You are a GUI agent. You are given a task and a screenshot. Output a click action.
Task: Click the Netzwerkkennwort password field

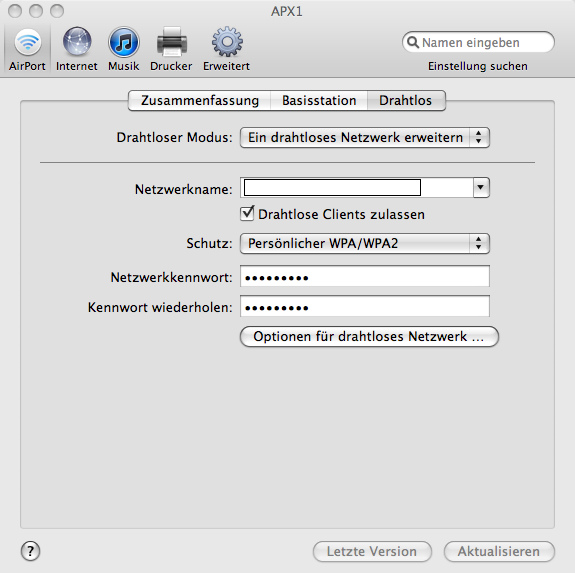[x=365, y=276]
